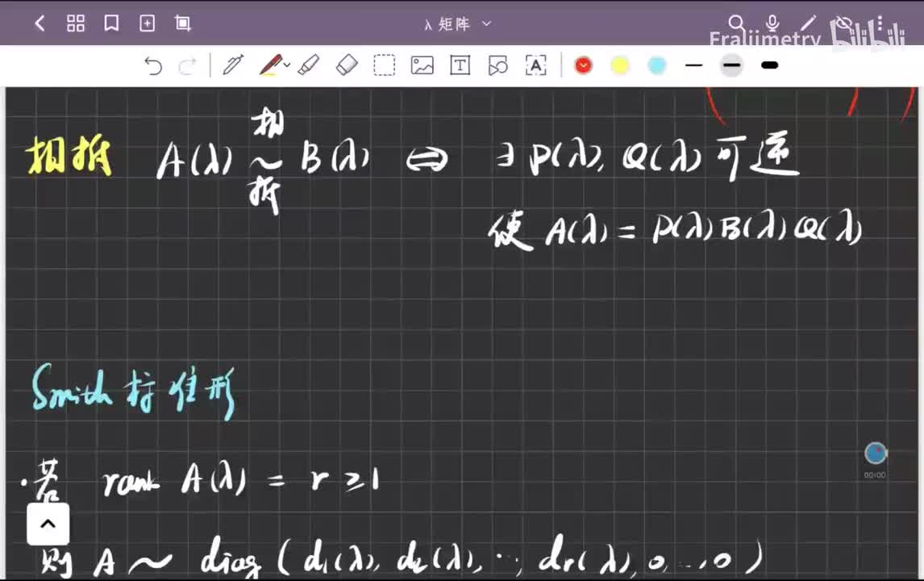
Task: Redo the last undone action
Action: point(187,65)
